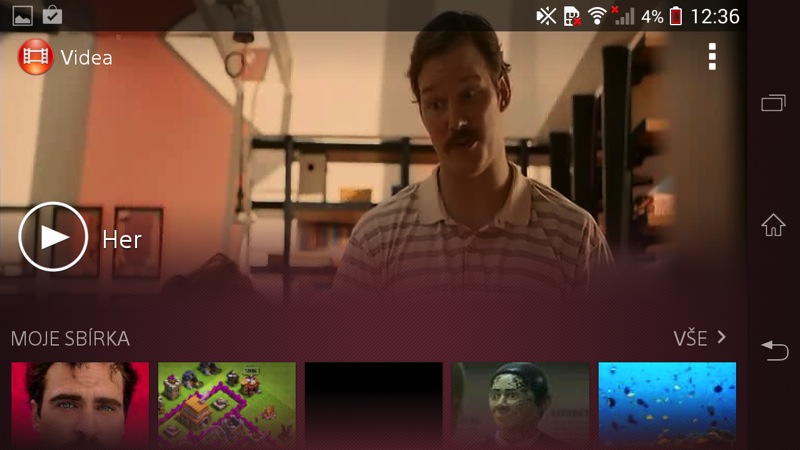Open the MOJE SBÍRKA section header
The image size is (800, 450).
(x=70, y=339)
